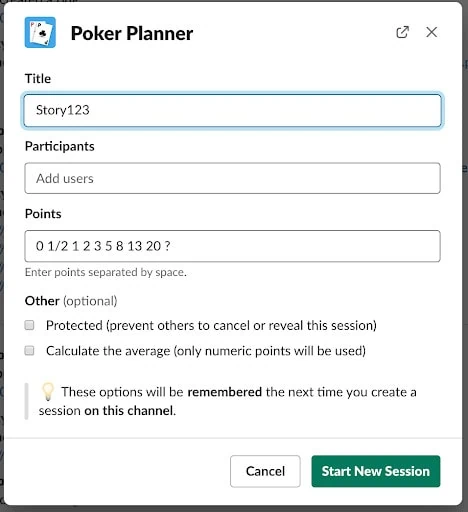Click the Other (optional) section label
The width and height of the screenshot is (468, 512).
(x=71, y=301)
